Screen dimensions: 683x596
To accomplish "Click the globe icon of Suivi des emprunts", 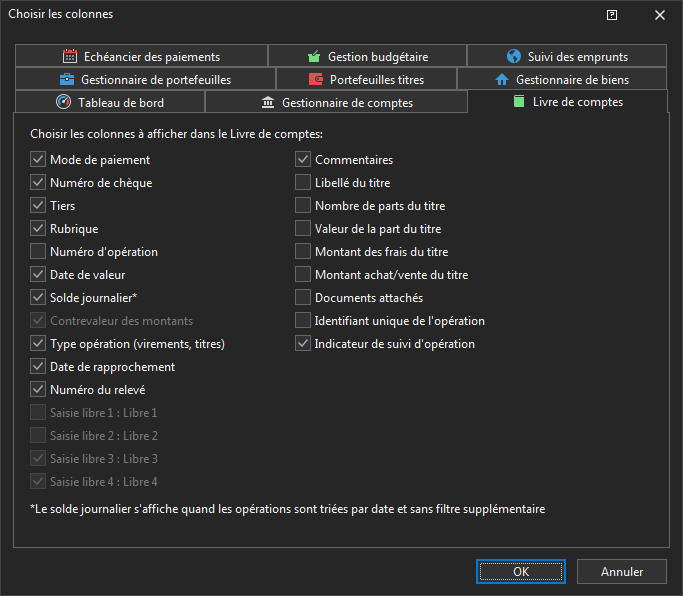I will [x=514, y=56].
